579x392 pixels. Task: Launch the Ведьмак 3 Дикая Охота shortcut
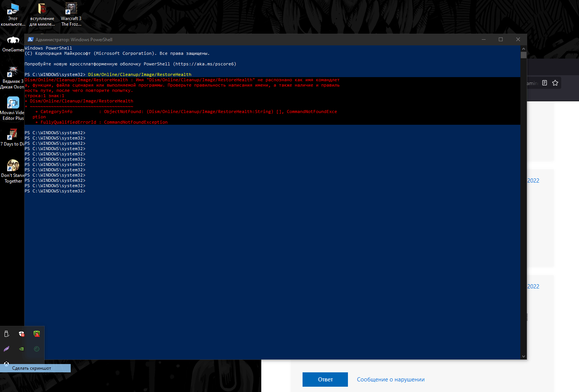pos(12,77)
